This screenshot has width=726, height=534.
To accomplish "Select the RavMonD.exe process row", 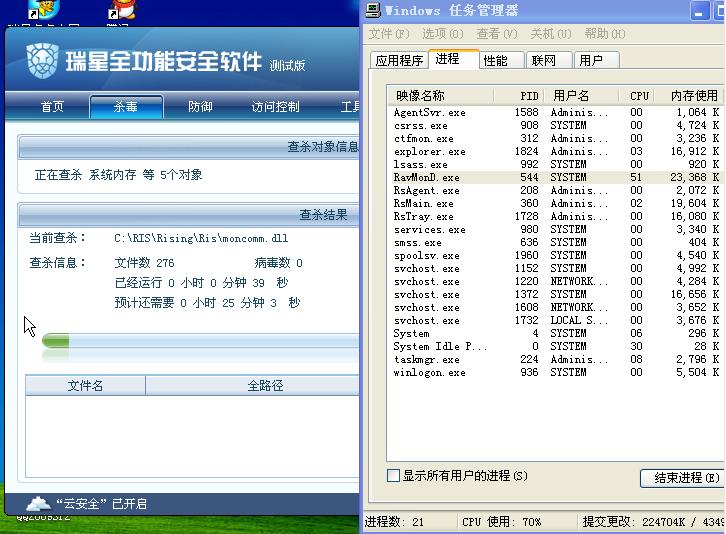I will click(x=556, y=177).
